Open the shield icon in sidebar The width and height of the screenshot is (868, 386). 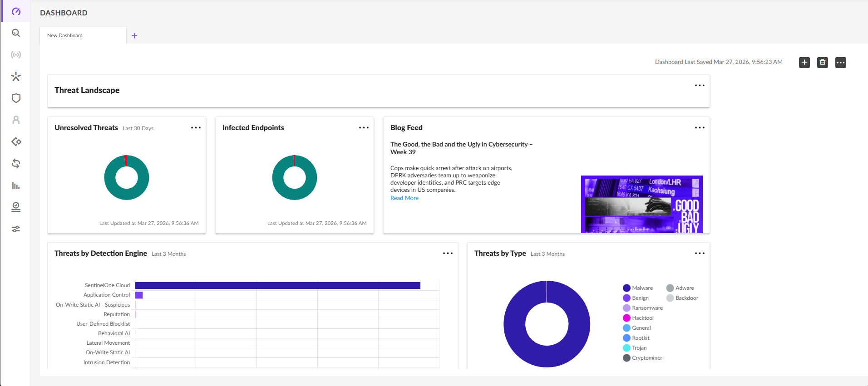coord(16,98)
